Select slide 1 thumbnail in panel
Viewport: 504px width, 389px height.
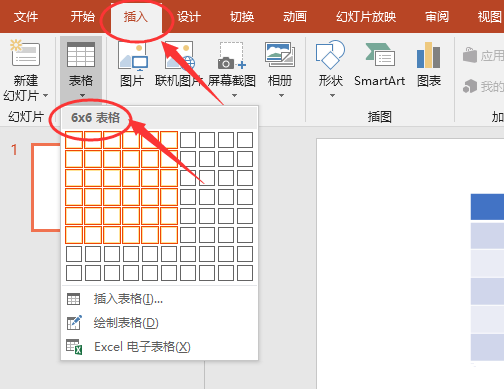click(46, 187)
